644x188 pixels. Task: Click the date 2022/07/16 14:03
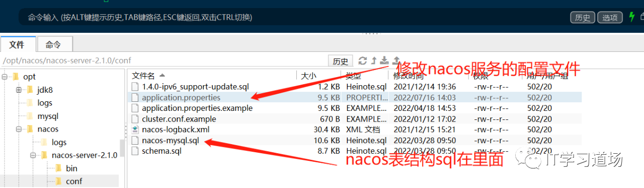pos(425,97)
